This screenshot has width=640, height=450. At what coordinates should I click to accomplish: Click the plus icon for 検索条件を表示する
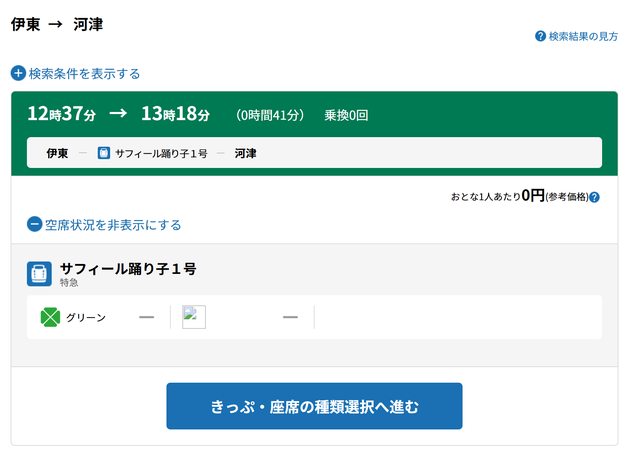(18, 73)
